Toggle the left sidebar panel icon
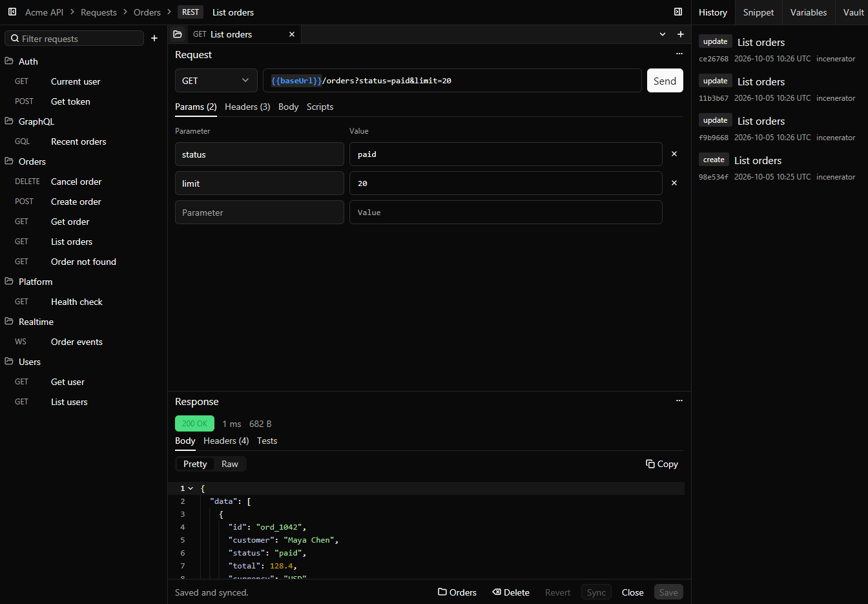This screenshot has height=604, width=868. (x=12, y=12)
